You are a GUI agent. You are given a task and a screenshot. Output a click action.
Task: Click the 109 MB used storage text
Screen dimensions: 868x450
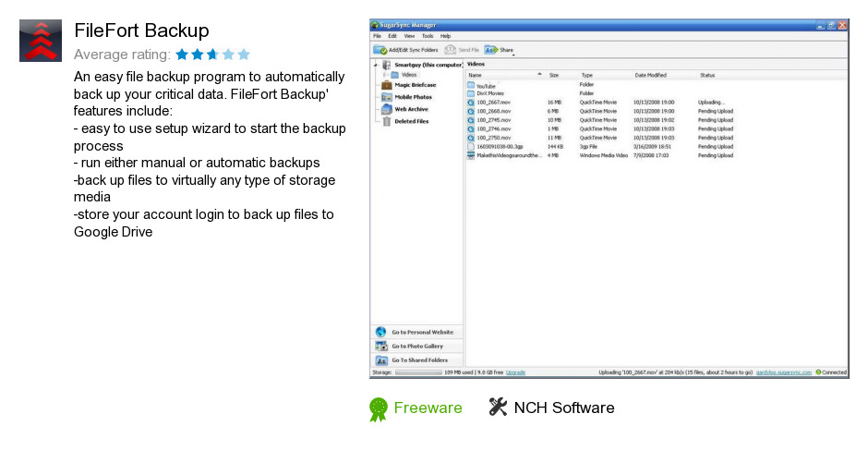[459, 372]
